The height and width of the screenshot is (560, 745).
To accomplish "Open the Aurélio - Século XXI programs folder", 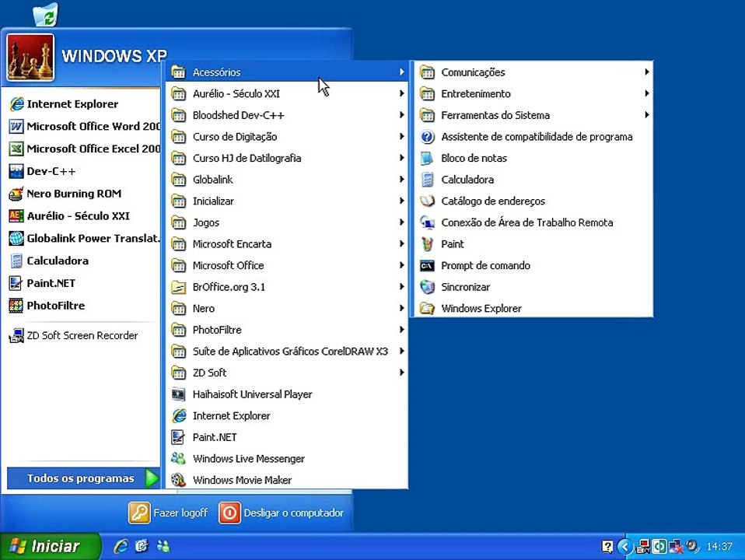I will (x=286, y=93).
